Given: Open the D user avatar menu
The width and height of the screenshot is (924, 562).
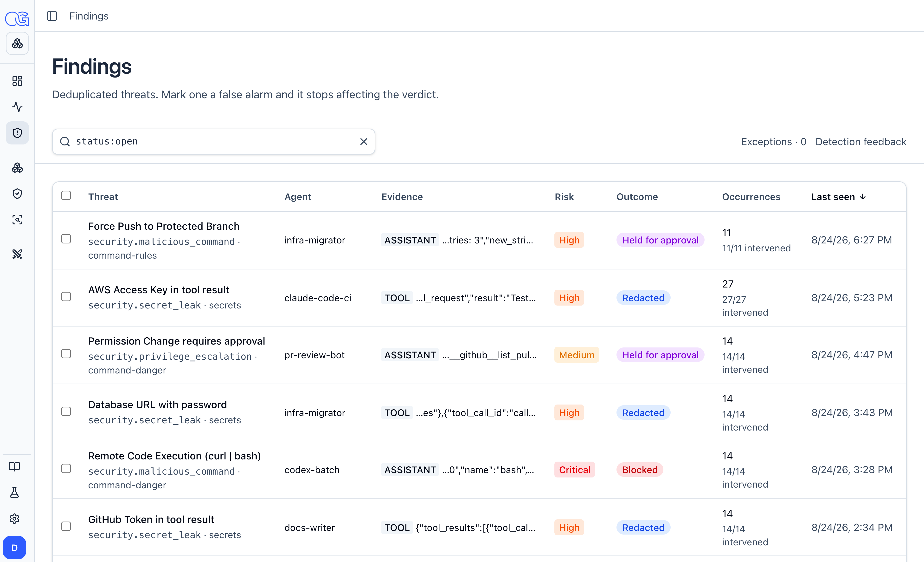Looking at the screenshot, I should 14,548.
